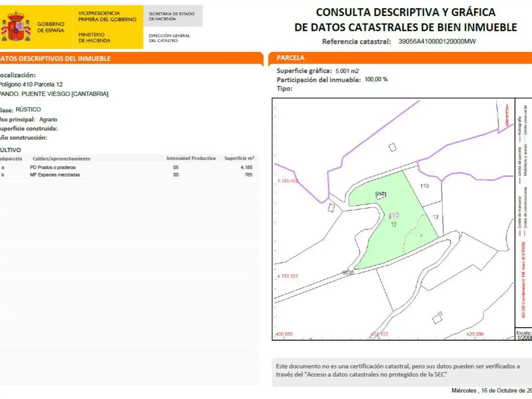Select row b Especies mezcladas
Image resolution: width=532 pixels, height=399 pixels.
click(128, 175)
